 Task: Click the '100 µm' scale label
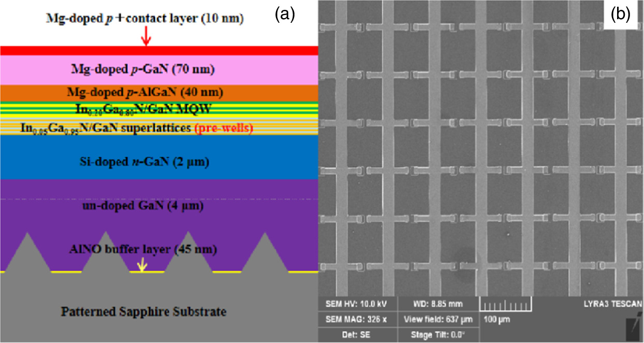pyautogui.click(x=496, y=320)
